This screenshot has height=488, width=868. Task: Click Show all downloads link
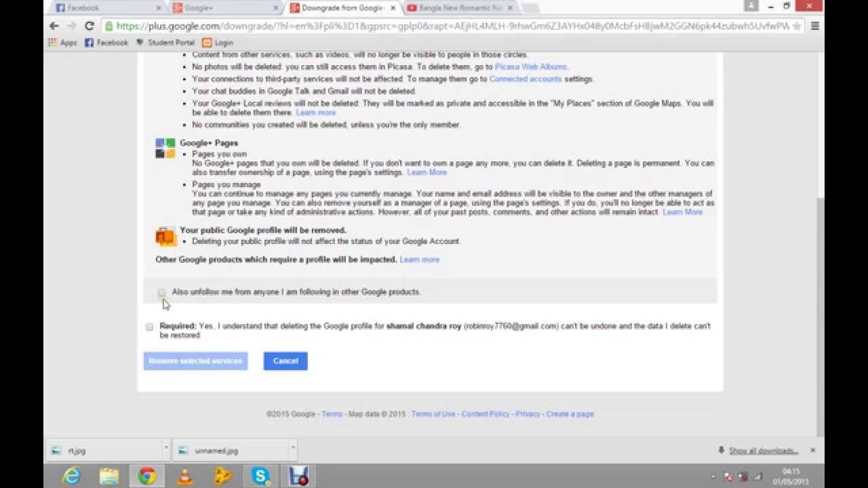point(763,451)
